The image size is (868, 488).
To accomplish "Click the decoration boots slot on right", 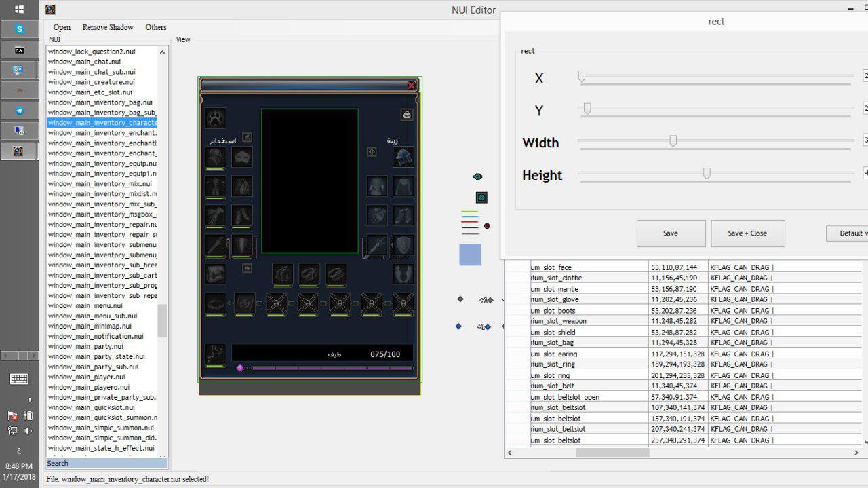I will [x=403, y=215].
